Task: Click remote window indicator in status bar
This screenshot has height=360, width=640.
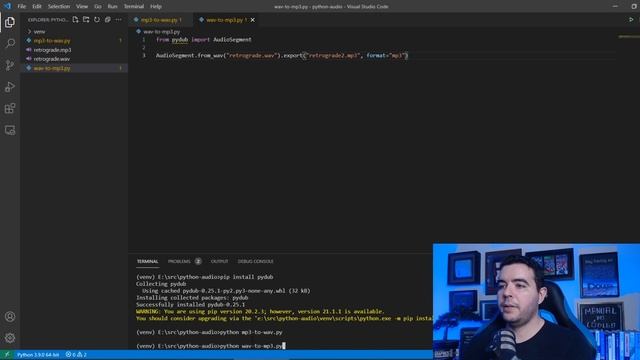Action: click(7, 355)
